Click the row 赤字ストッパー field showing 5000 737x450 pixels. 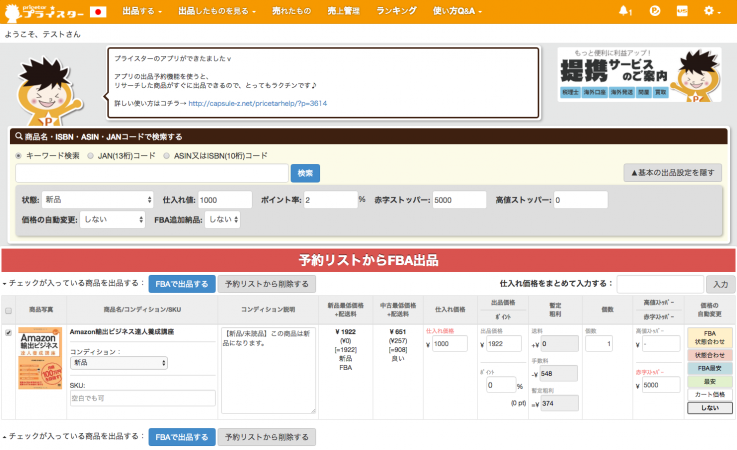[x=661, y=385]
